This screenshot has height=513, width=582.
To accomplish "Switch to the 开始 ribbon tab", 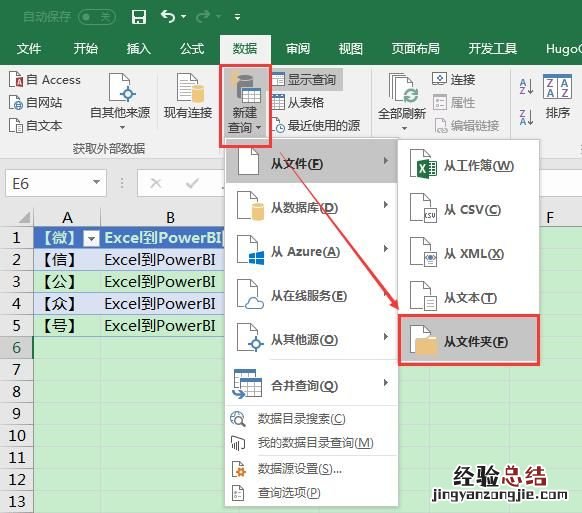I will coord(85,49).
